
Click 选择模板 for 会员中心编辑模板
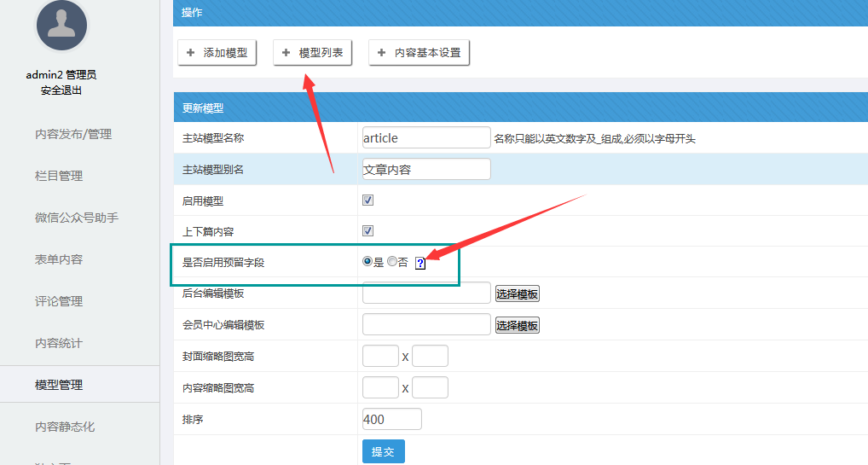pos(517,326)
